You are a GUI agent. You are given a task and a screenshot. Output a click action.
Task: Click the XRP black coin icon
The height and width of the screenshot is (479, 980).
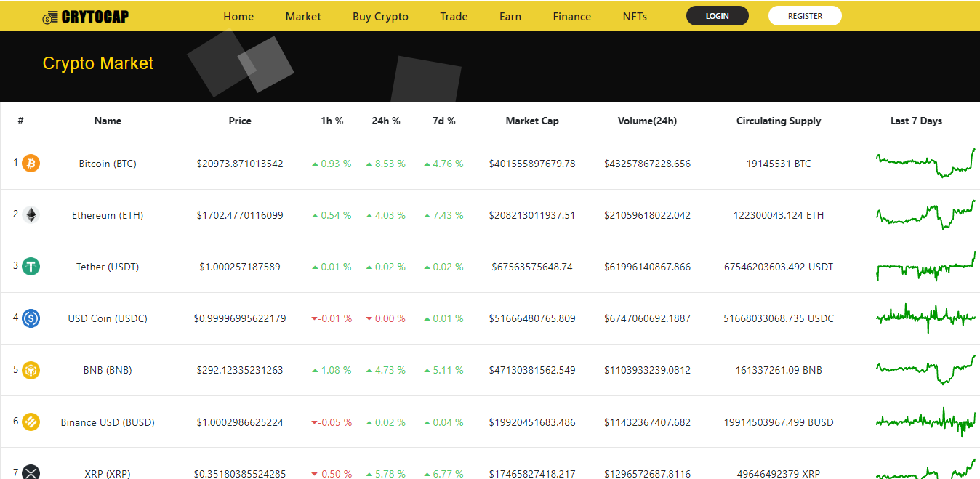31,472
